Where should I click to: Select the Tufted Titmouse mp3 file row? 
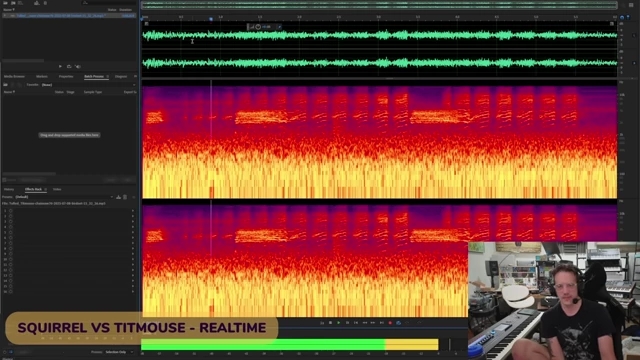point(69,16)
